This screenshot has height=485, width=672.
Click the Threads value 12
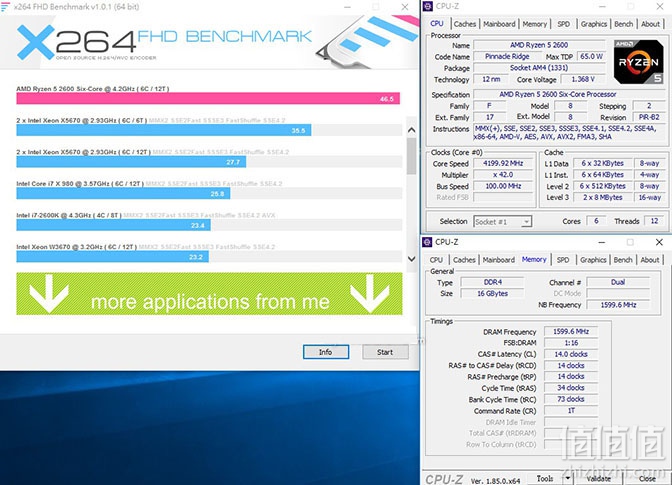[654, 221]
